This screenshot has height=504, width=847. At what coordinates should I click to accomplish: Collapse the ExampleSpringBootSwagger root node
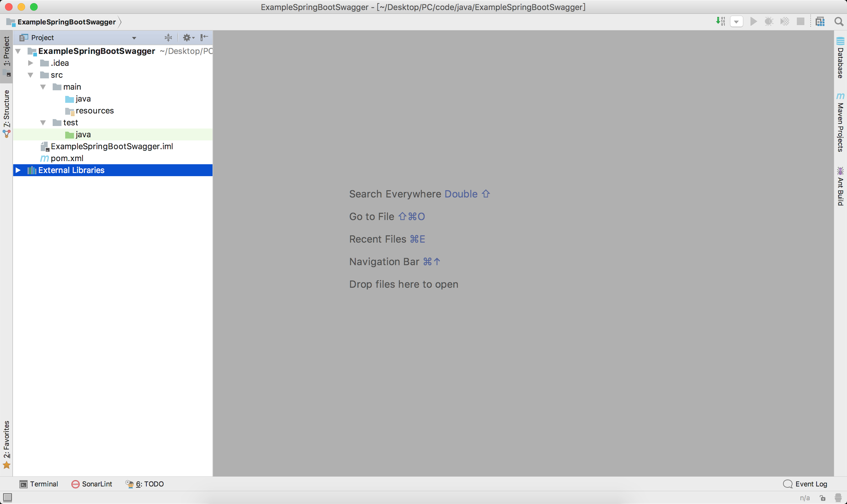pos(18,51)
